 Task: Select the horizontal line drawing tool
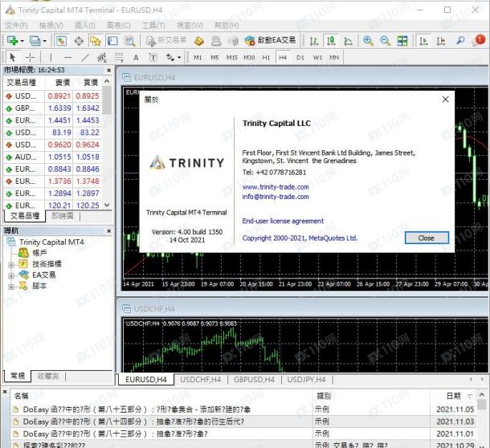pos(68,58)
